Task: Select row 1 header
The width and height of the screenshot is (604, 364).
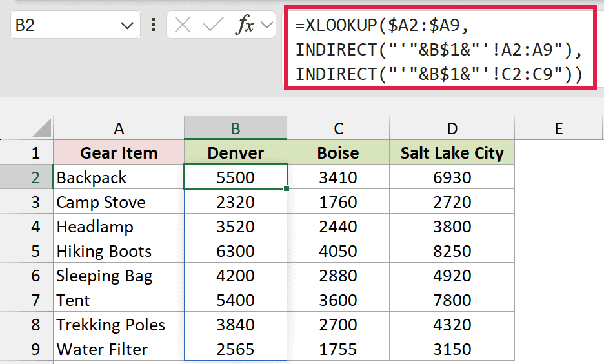Action: [x=26, y=152]
